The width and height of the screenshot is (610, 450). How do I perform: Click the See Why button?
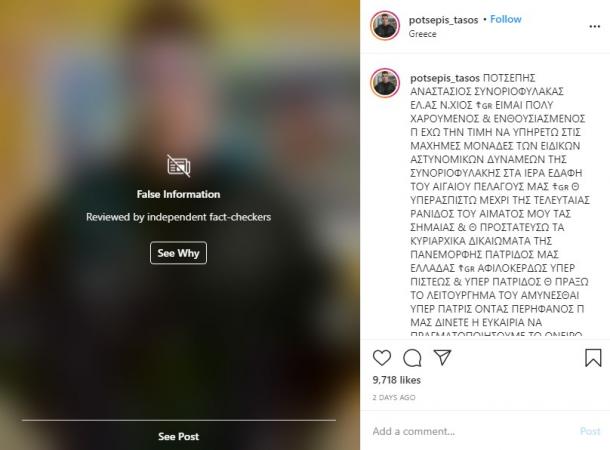pos(179,253)
